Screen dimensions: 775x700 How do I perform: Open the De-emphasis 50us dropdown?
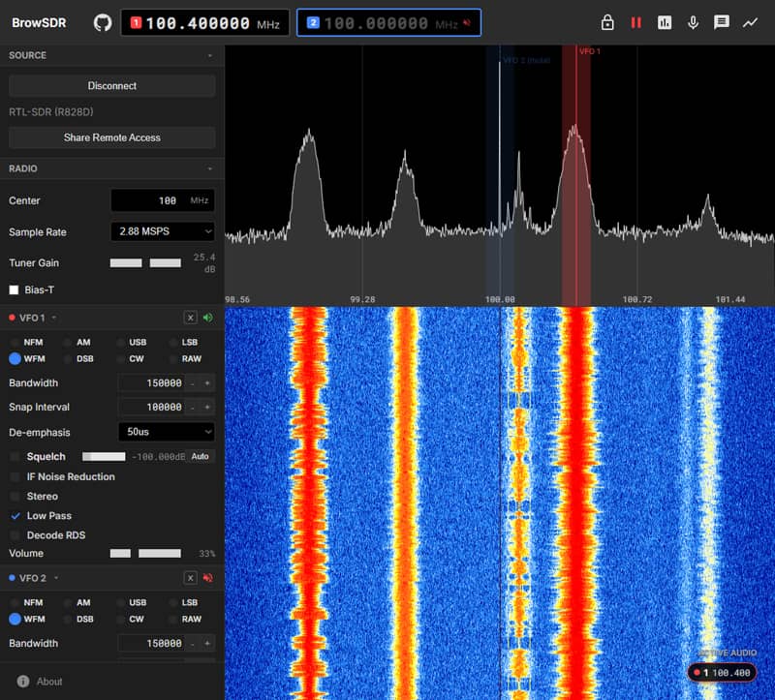[167, 432]
